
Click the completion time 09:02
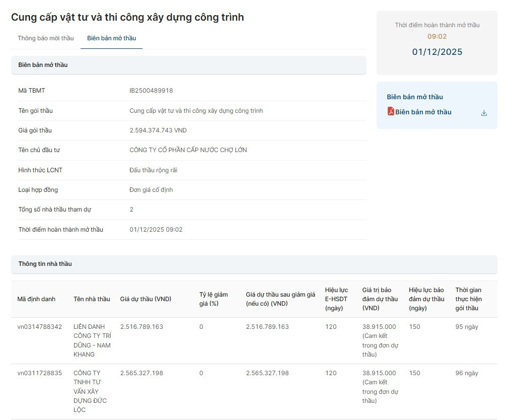(438, 36)
